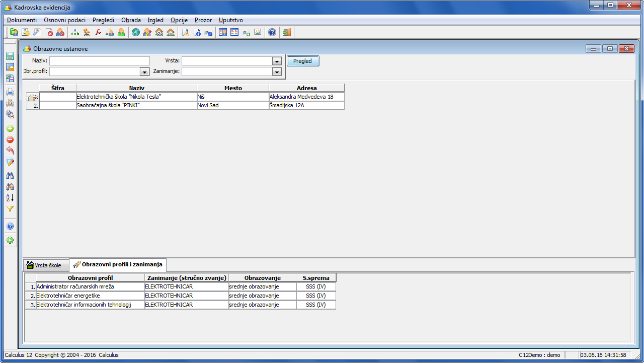The image size is (644, 363).
Task: Apply the yellow funnel filter icon
Action: 10,209
